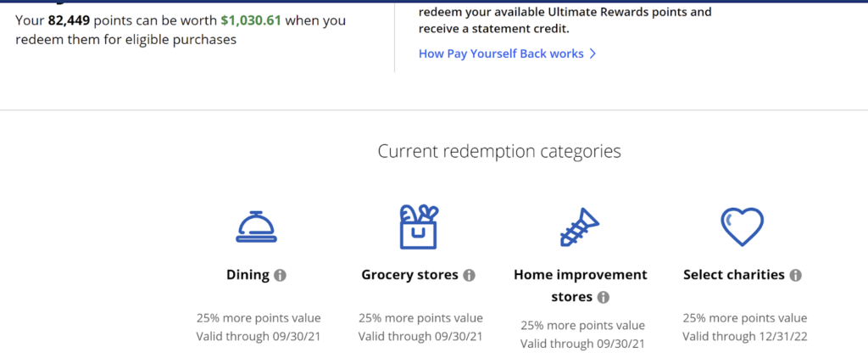868x364 pixels.
Task: Click chevron after How Pay Yourself Back works
Action: pyautogui.click(x=593, y=53)
